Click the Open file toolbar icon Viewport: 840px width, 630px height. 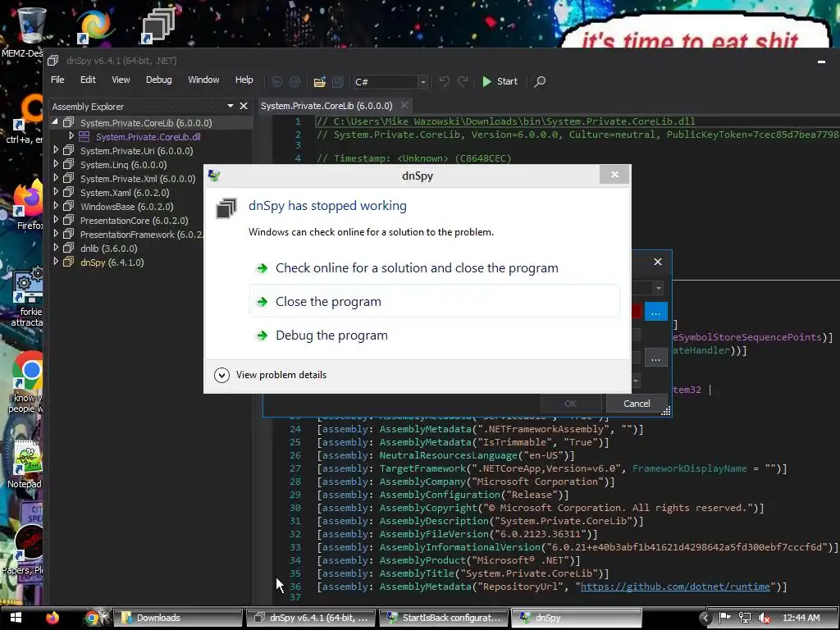[319, 81]
